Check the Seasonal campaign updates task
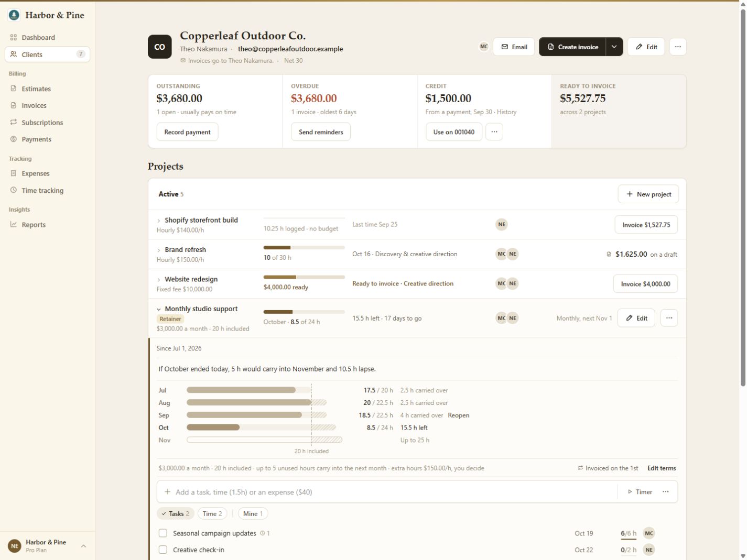747x560 pixels. [x=163, y=533]
